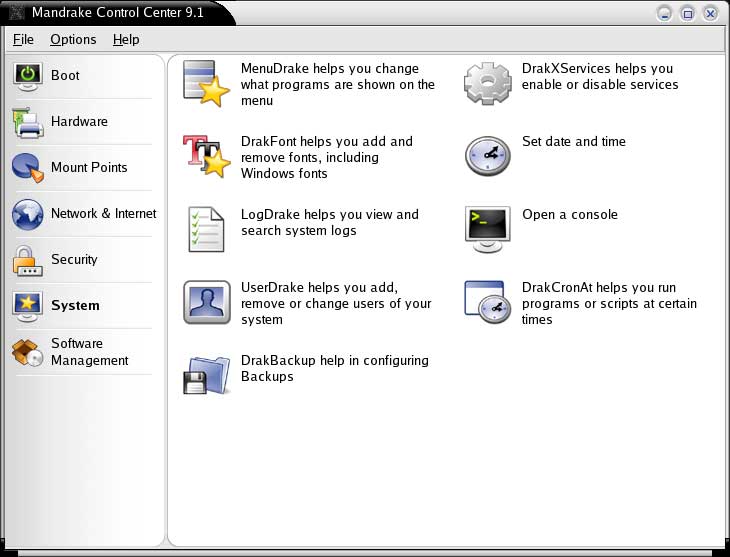This screenshot has height=557, width=730.
Task: Switch to the Hardware section
Action: pyautogui.click(x=78, y=122)
